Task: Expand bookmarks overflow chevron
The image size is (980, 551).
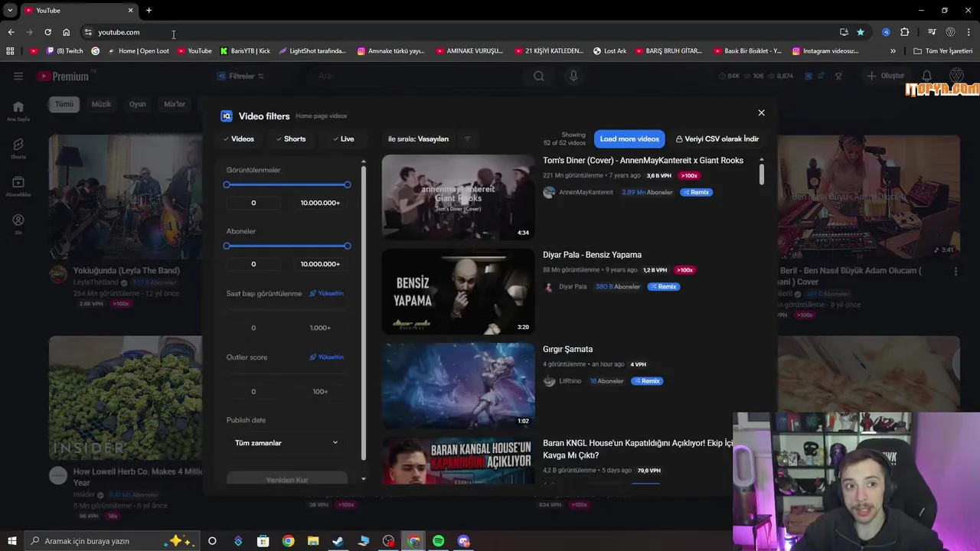Action: click(893, 51)
